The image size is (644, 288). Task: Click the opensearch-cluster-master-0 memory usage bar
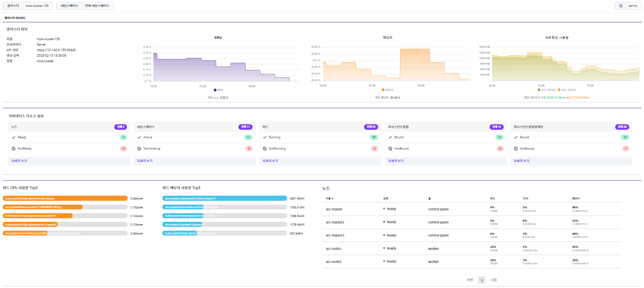(225, 198)
